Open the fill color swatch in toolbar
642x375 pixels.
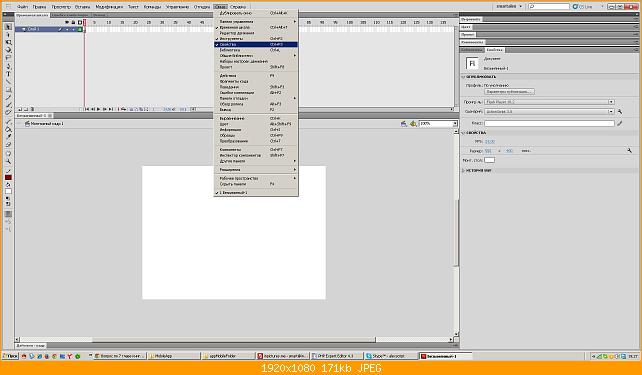(8, 192)
